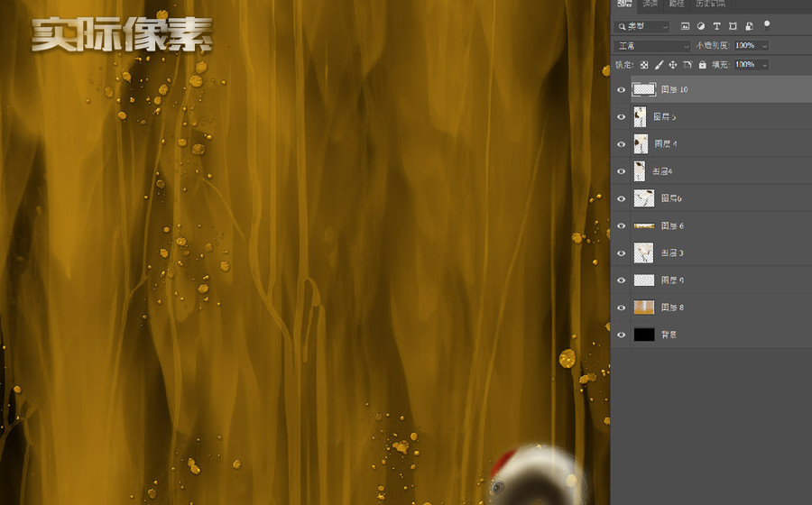Select layer name 图层 3
This screenshot has height=505, width=812.
(x=672, y=253)
